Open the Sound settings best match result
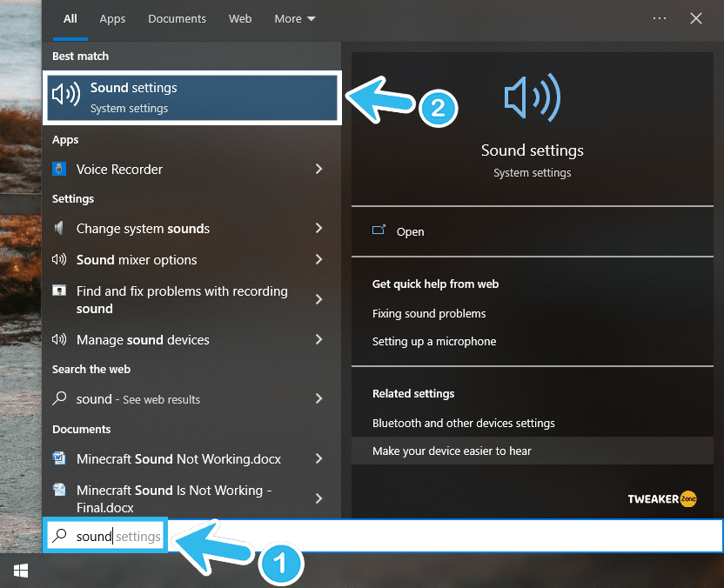The image size is (724, 588). tap(192, 97)
